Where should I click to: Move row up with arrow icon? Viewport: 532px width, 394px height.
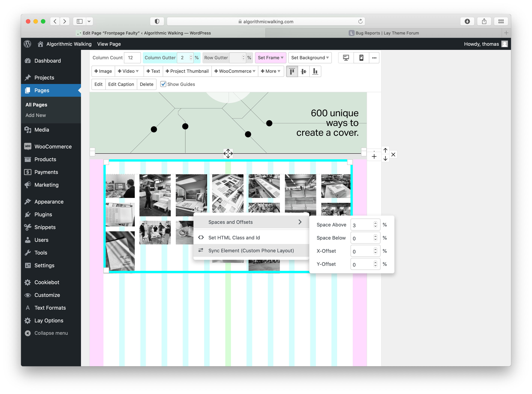[x=385, y=150]
